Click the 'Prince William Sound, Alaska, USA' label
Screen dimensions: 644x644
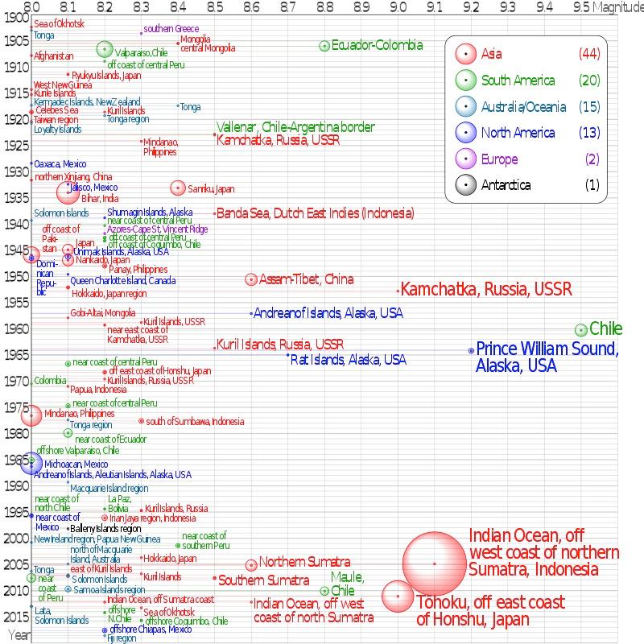point(547,357)
